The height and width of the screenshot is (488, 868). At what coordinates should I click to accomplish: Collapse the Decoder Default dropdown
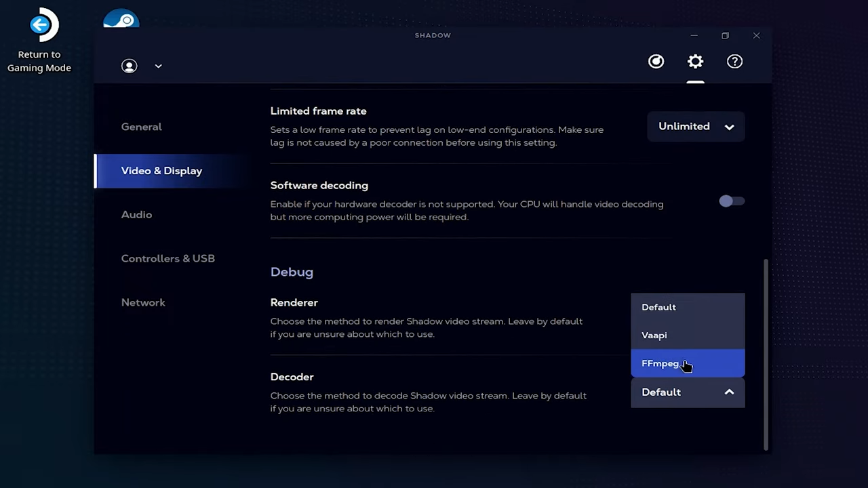pos(688,392)
